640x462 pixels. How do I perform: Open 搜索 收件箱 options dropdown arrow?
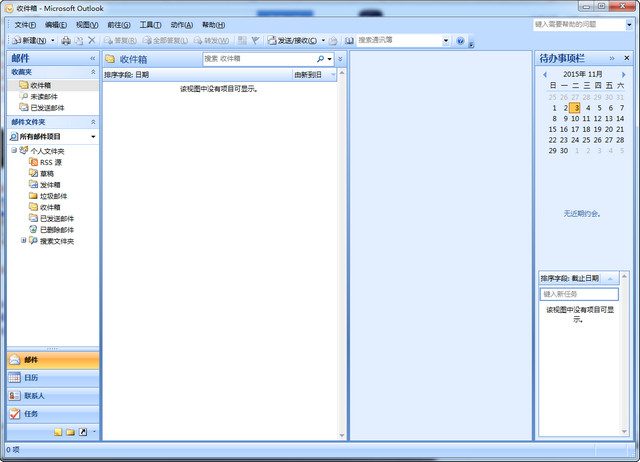pyautogui.click(x=329, y=59)
